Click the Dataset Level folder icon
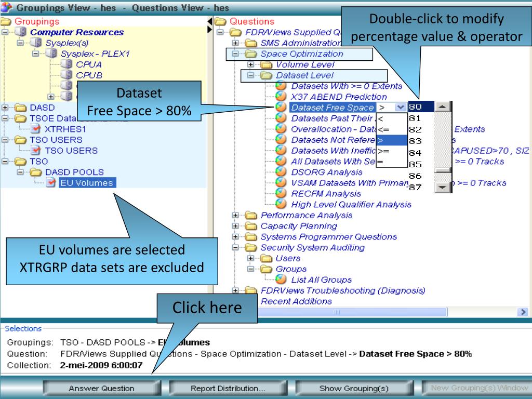The image size is (532, 399). pos(267,75)
